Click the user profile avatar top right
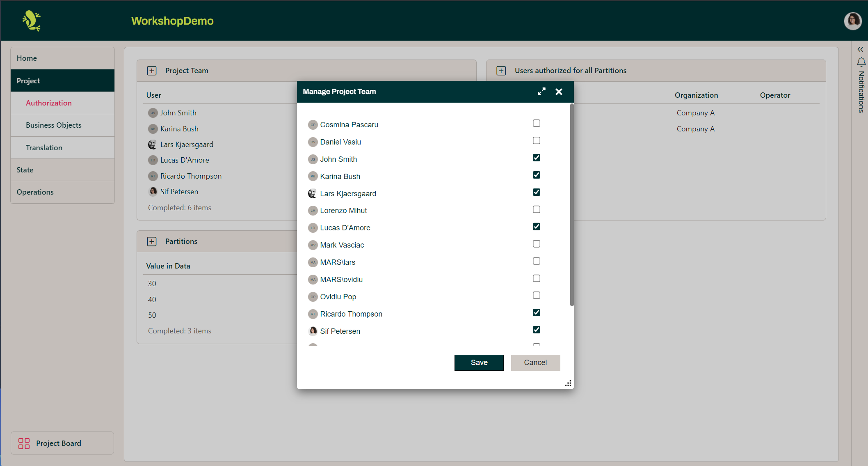This screenshot has height=466, width=868. click(853, 21)
